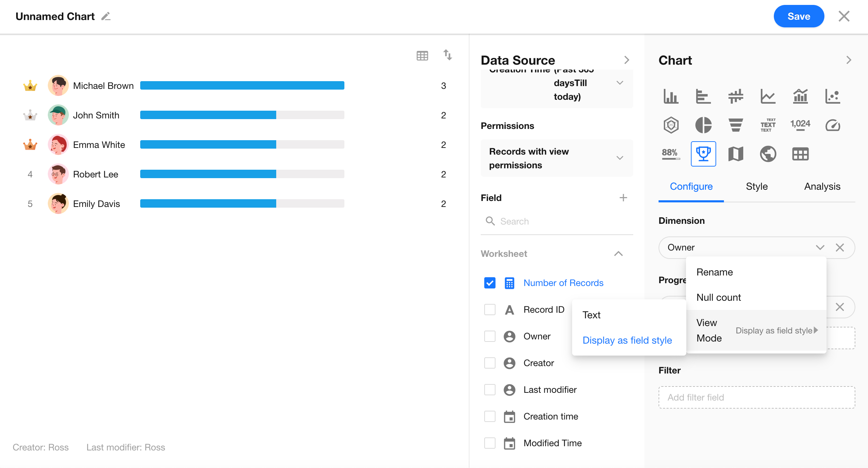Select the funnel chart type icon
This screenshot has width=868, height=468.
[x=736, y=125]
